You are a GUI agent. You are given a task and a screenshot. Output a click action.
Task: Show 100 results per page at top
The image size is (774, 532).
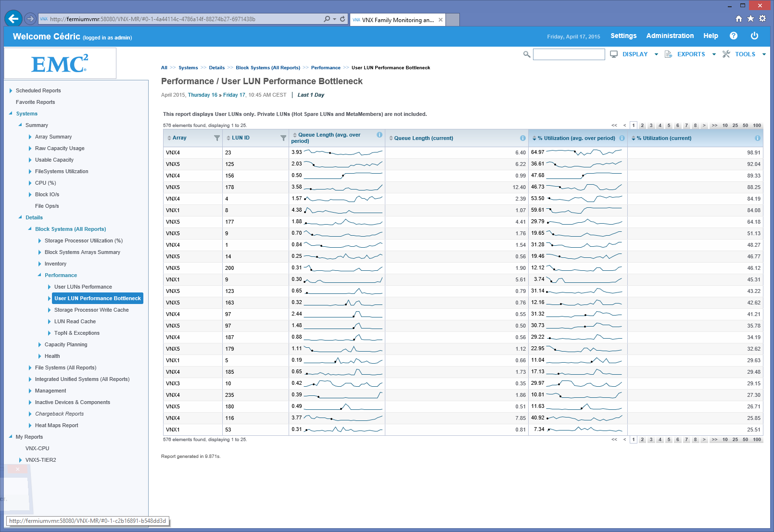tap(757, 126)
